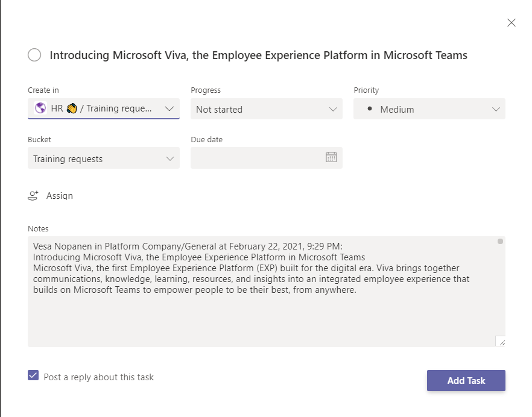This screenshot has width=532, height=417.
Task: Click the empty Due date field
Action: (256, 158)
